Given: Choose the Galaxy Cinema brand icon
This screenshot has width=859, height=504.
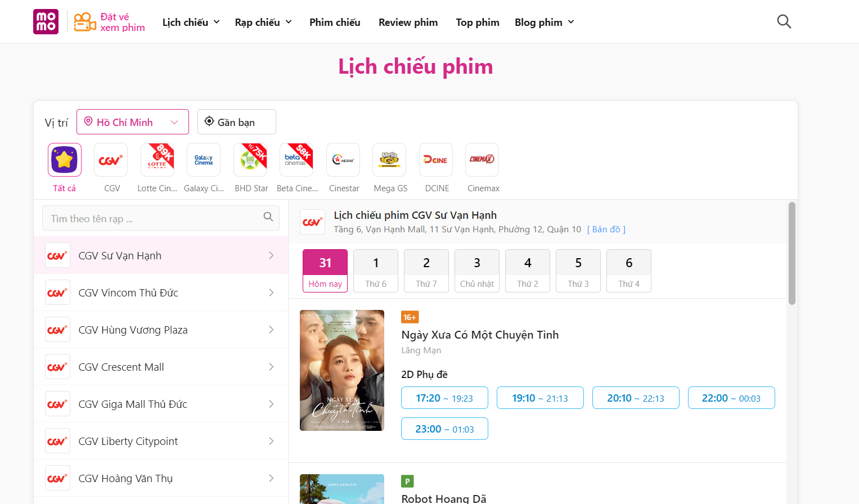Looking at the screenshot, I should click(204, 160).
